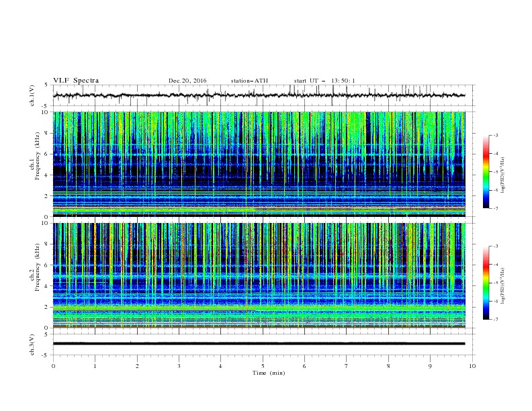Viewport: 532px width, 411px height.
Task: Click the "-3" tick on ch.2 colorbar
Action: (x=495, y=246)
